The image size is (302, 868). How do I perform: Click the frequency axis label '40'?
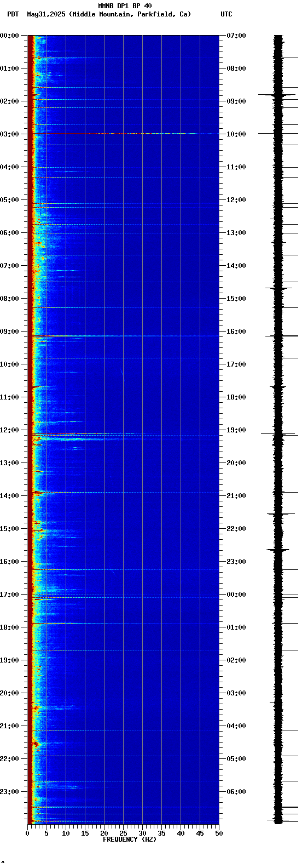click(181, 833)
